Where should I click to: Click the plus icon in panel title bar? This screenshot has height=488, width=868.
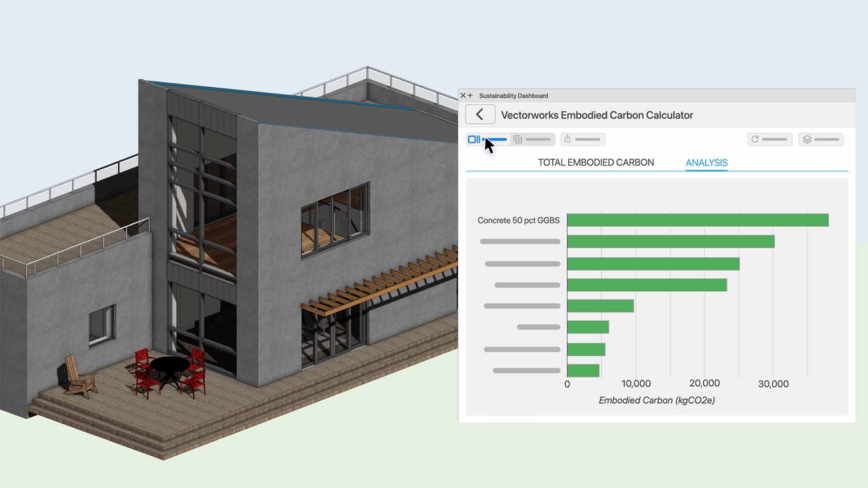pos(470,96)
